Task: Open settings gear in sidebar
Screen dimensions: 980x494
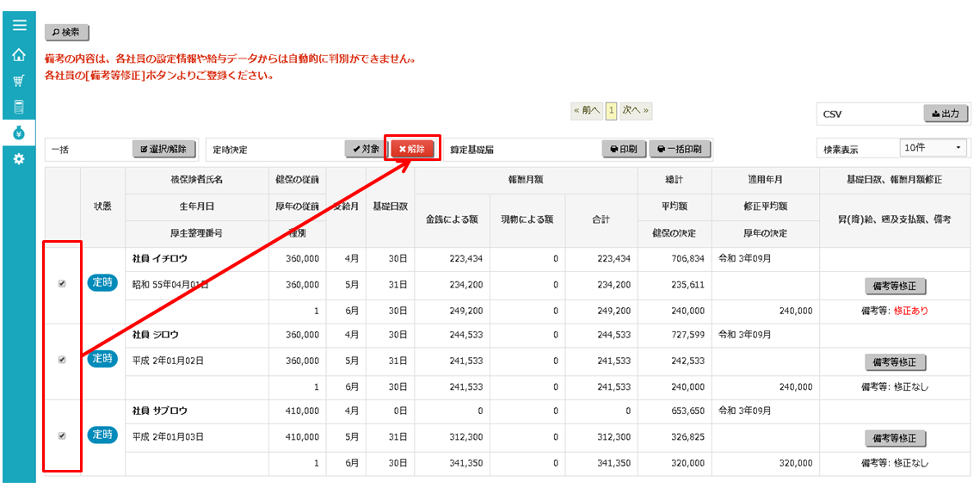Action: (19, 160)
